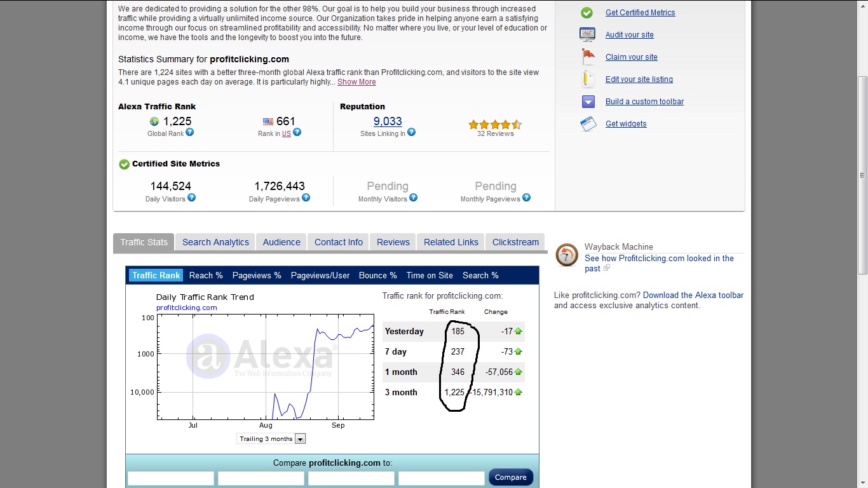868x488 pixels.
Task: Click the third compare site input field
Action: tap(351, 478)
